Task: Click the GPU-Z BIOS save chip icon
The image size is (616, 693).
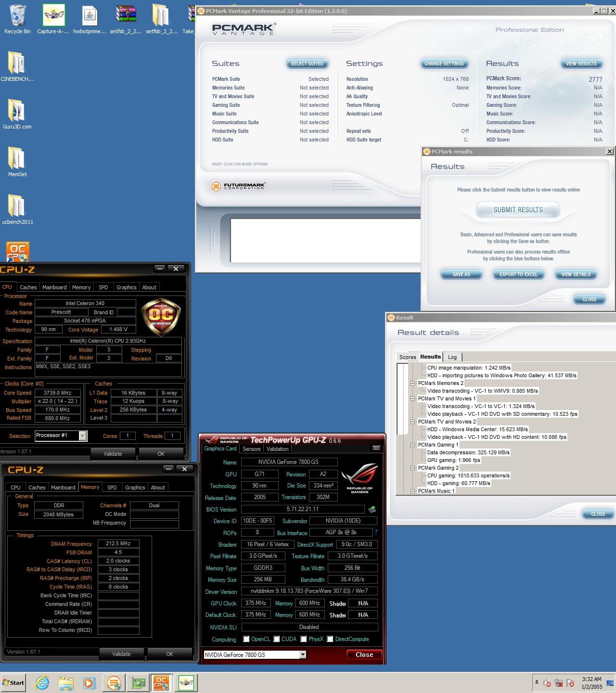Action: point(372,509)
